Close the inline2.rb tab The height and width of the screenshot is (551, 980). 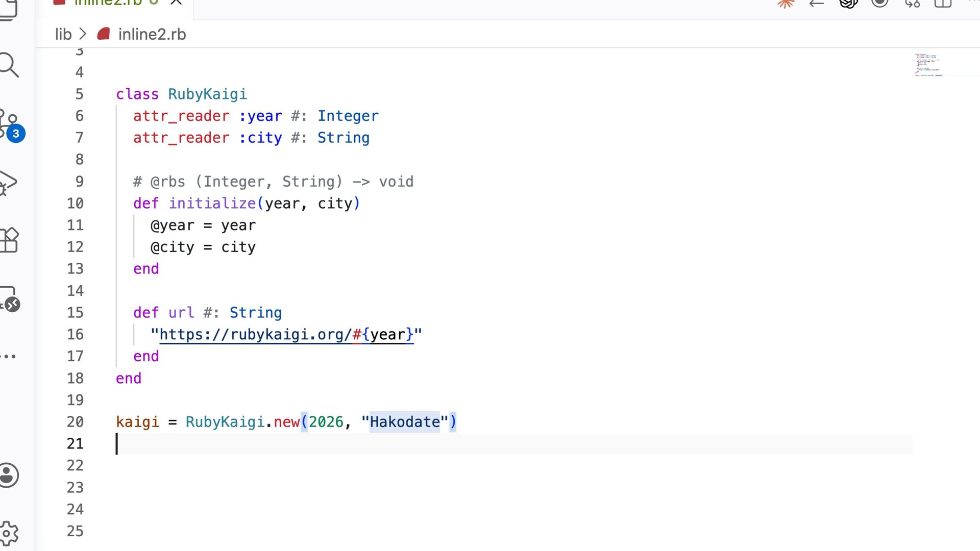[176, 3]
